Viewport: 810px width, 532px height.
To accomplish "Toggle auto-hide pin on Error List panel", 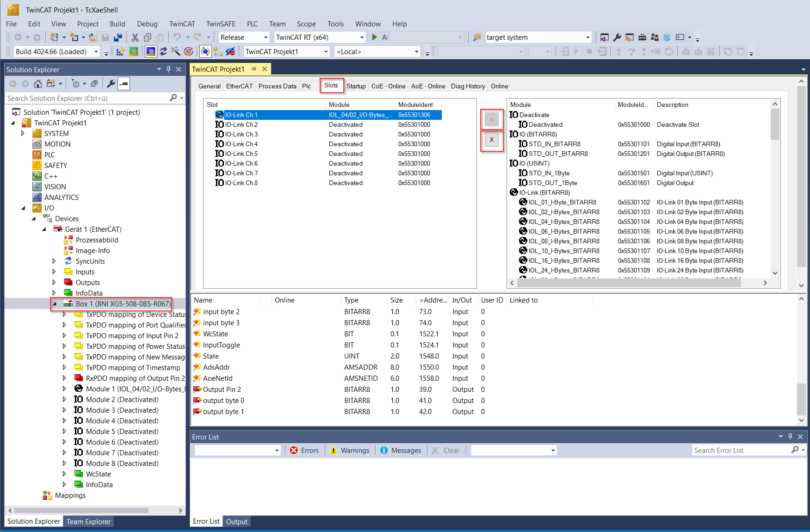I will point(791,437).
